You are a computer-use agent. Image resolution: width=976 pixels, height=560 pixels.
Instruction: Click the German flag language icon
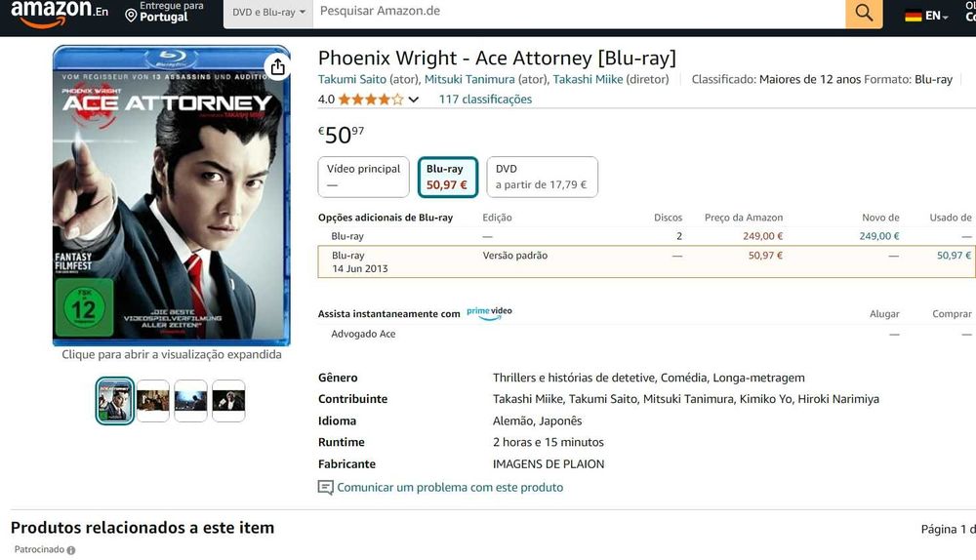coord(914,16)
